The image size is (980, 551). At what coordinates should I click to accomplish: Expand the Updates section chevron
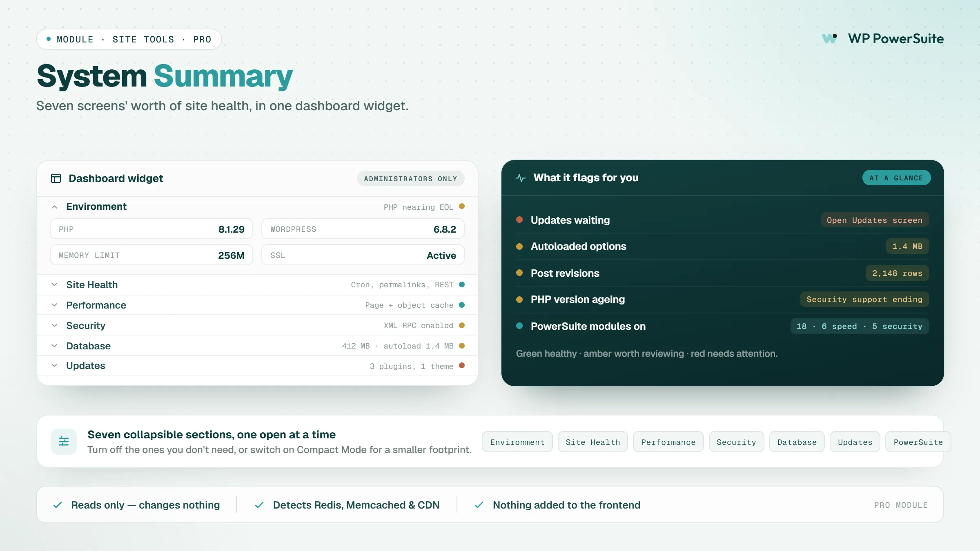(x=54, y=366)
